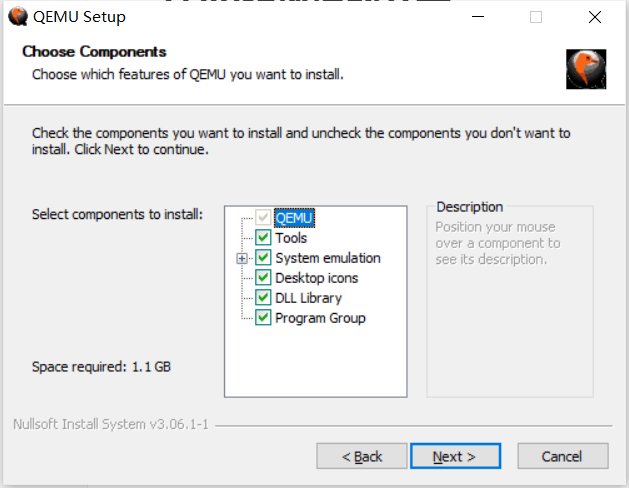Select the System emulation label
The height and width of the screenshot is (488, 629).
(x=328, y=258)
